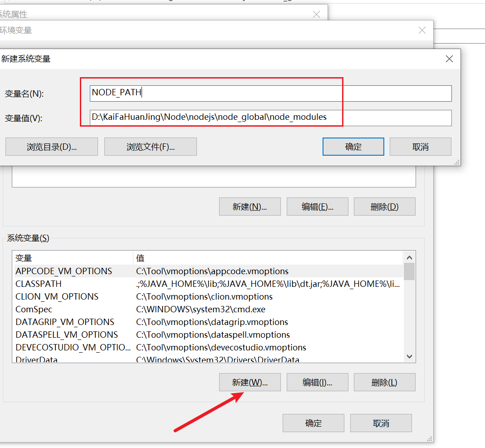
Task: Click the variable name input field
Action: click(271, 94)
